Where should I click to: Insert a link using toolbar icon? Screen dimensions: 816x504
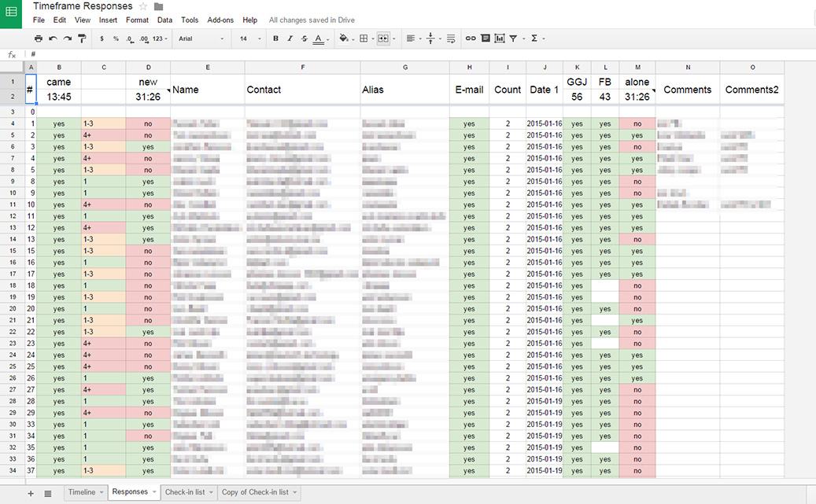click(471, 38)
